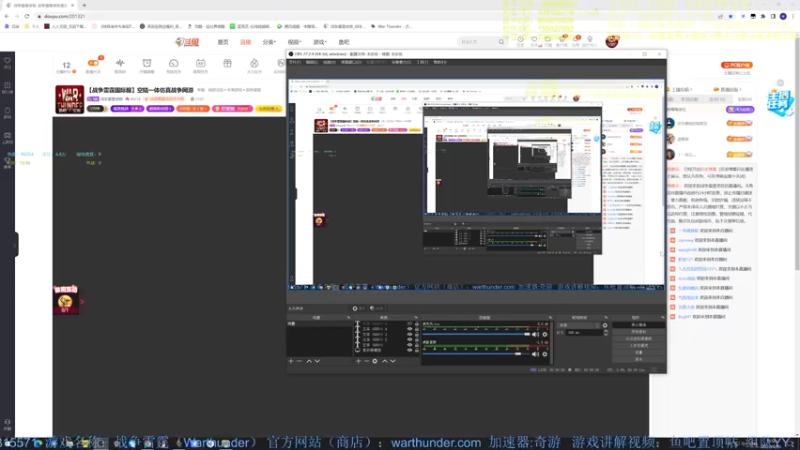The width and height of the screenshot is (800, 450).
Task: Toggle visibility eye of fifth OBS source
Action: [409, 345]
